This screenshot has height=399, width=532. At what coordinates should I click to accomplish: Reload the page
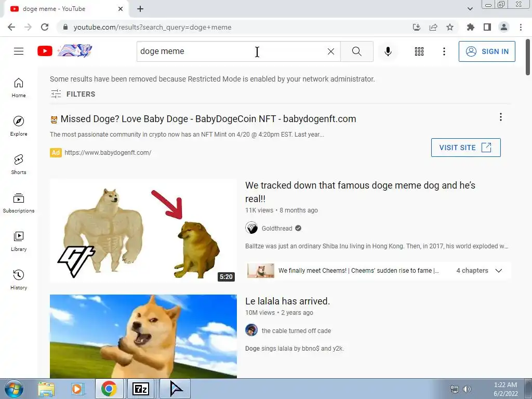click(x=45, y=27)
